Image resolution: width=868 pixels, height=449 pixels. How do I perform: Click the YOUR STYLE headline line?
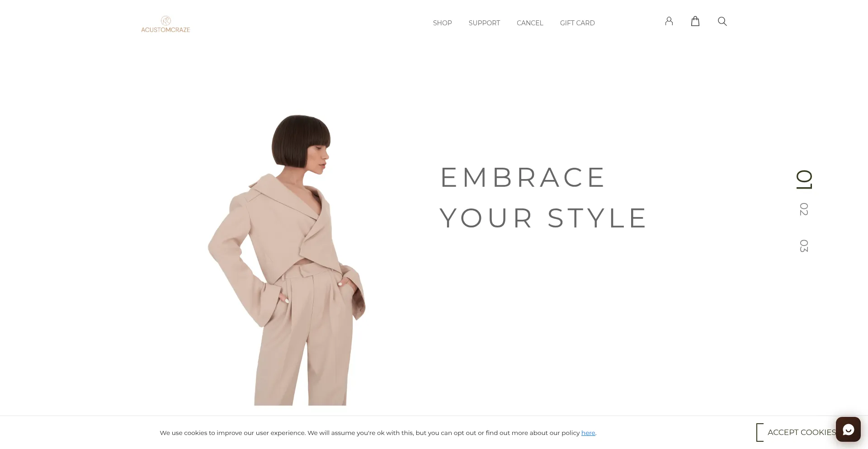(543, 218)
